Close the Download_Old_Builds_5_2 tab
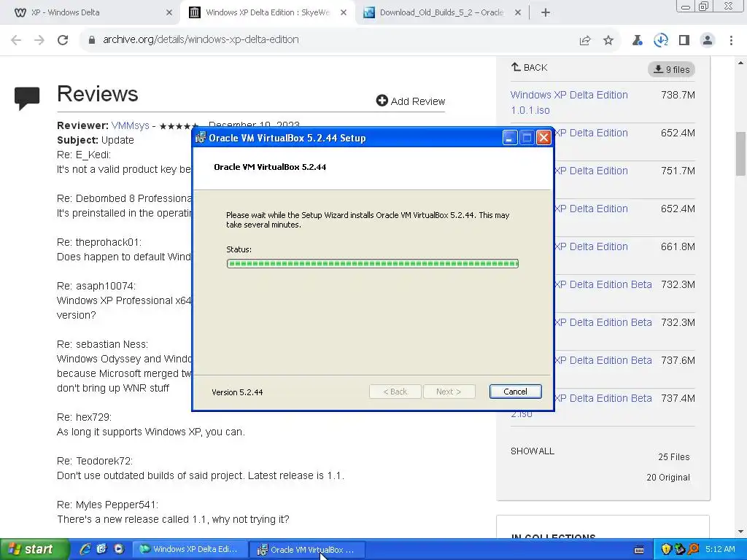Viewport: 747px width, 560px height. (518, 13)
